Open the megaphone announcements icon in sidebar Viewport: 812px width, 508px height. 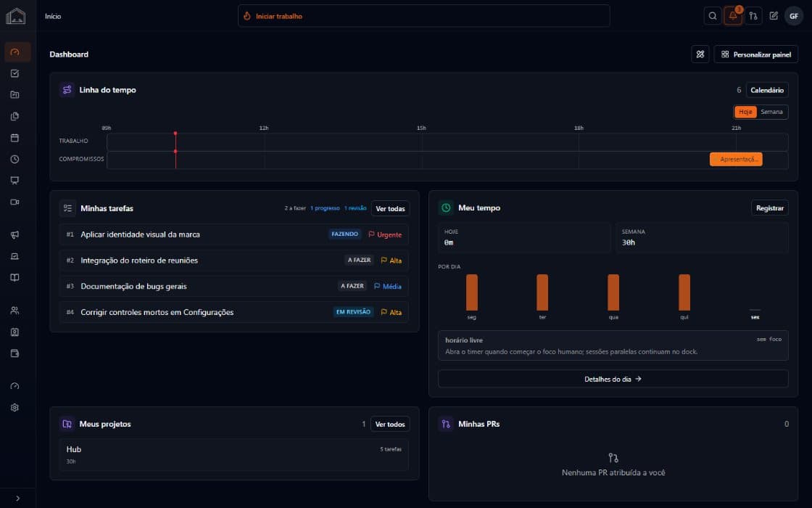(14, 235)
